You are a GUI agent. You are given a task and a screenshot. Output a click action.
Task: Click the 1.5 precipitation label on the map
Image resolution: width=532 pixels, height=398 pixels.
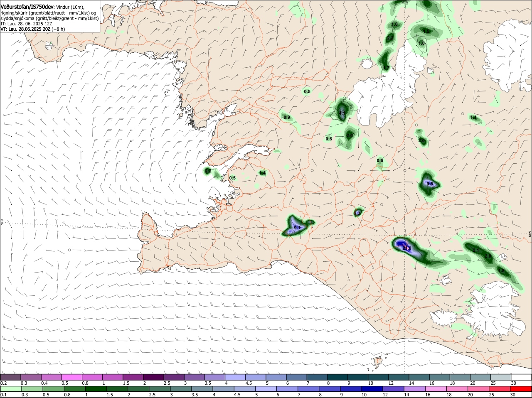tap(426, 31)
